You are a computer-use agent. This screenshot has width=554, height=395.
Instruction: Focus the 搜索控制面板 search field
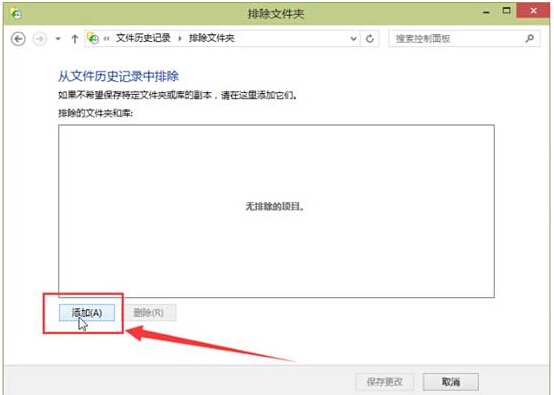(x=464, y=39)
